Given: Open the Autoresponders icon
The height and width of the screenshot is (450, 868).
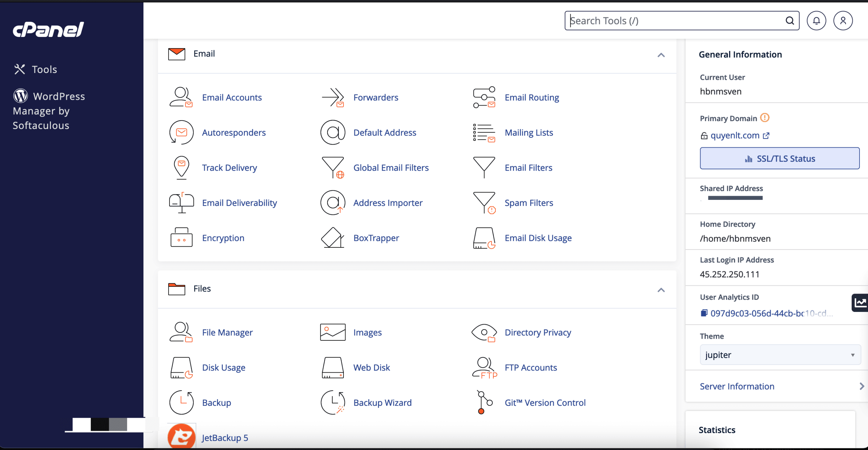Looking at the screenshot, I should [181, 132].
